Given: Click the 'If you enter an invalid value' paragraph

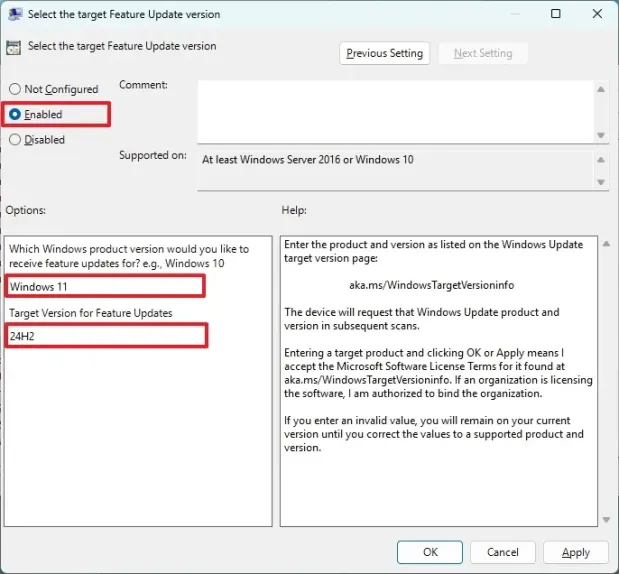Looking at the screenshot, I should point(434,434).
